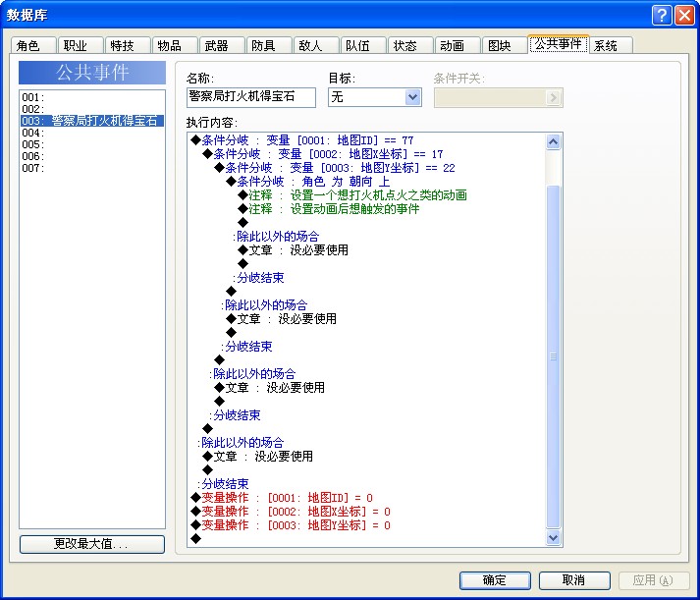Select the 公共事件 tab

click(x=558, y=44)
